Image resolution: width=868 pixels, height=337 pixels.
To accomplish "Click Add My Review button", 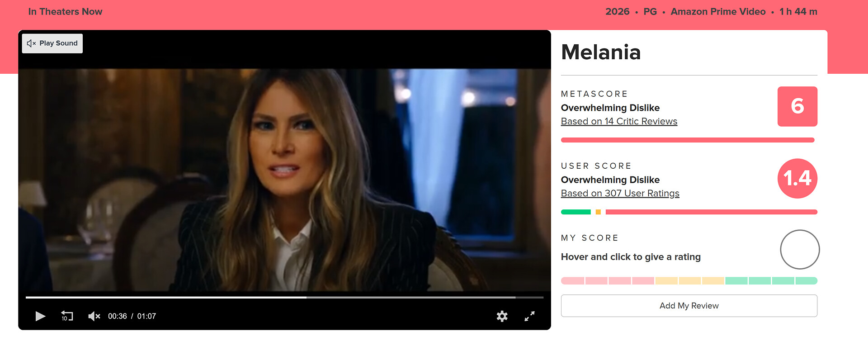I will pyautogui.click(x=689, y=306).
